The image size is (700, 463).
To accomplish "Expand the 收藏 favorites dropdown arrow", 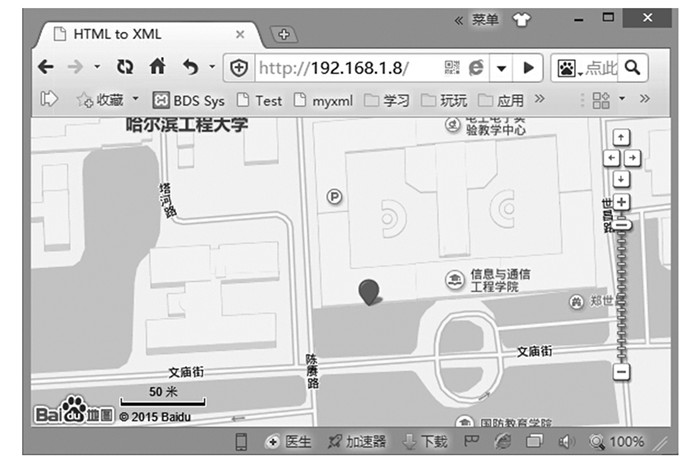I will [135, 99].
